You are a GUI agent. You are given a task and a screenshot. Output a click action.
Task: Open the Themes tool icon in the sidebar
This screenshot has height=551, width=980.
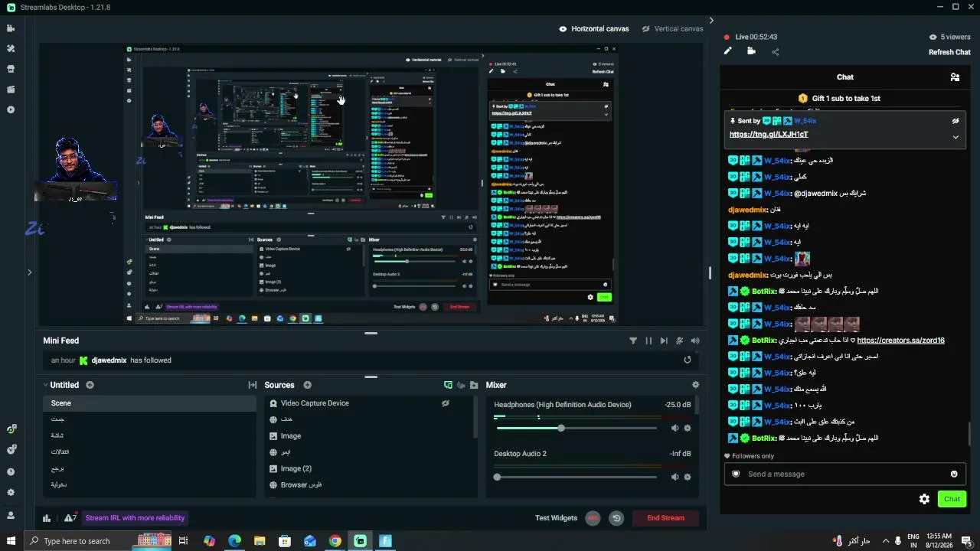coord(11,48)
